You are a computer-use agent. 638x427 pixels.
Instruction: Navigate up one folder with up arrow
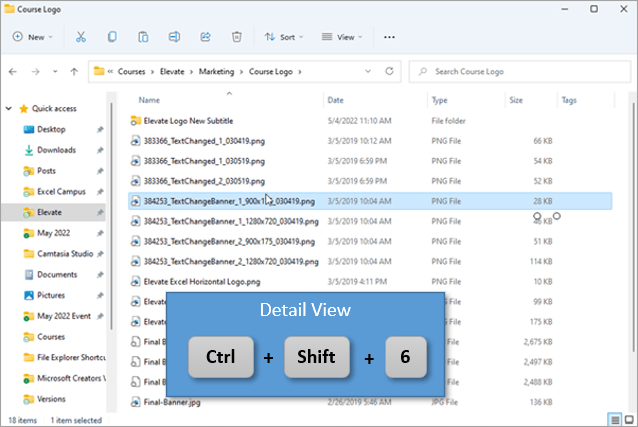75,72
